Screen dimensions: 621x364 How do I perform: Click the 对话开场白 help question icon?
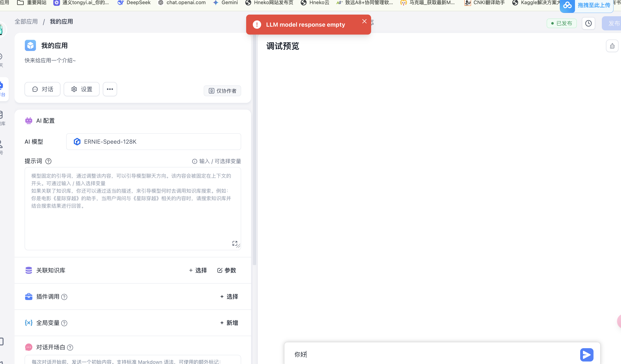coord(70,348)
